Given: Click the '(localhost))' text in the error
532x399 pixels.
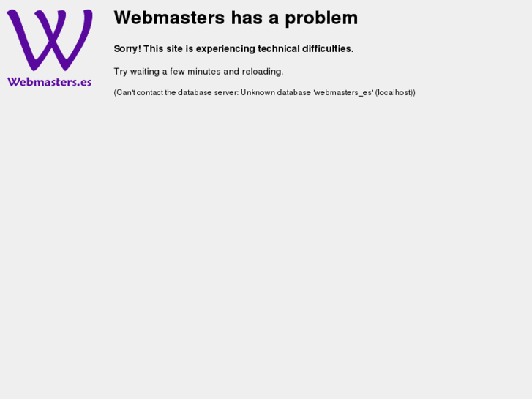Looking at the screenshot, I should 395,92.
